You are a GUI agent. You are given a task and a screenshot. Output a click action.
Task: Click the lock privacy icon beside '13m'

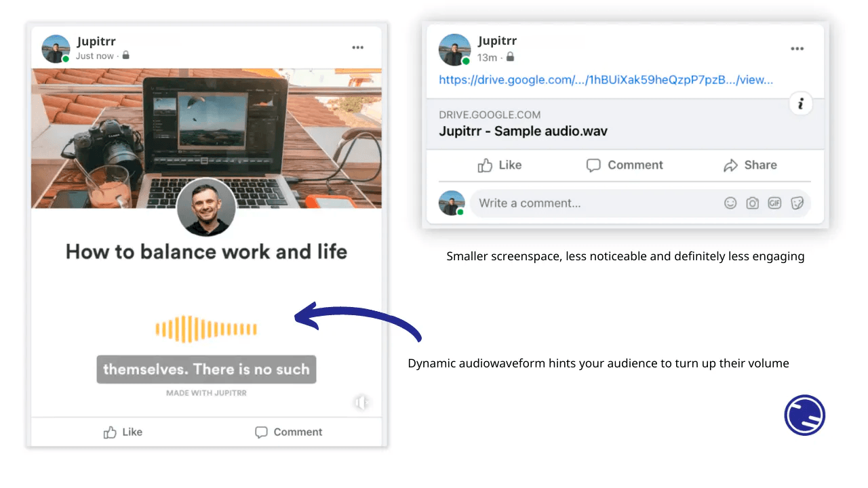510,57
